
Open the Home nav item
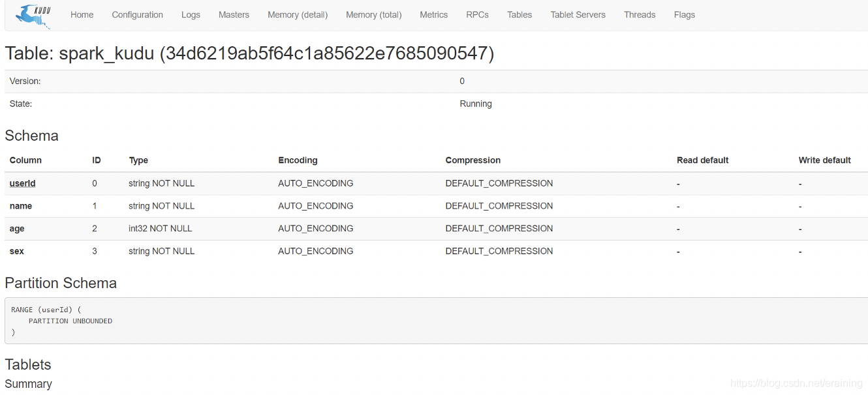coord(82,14)
